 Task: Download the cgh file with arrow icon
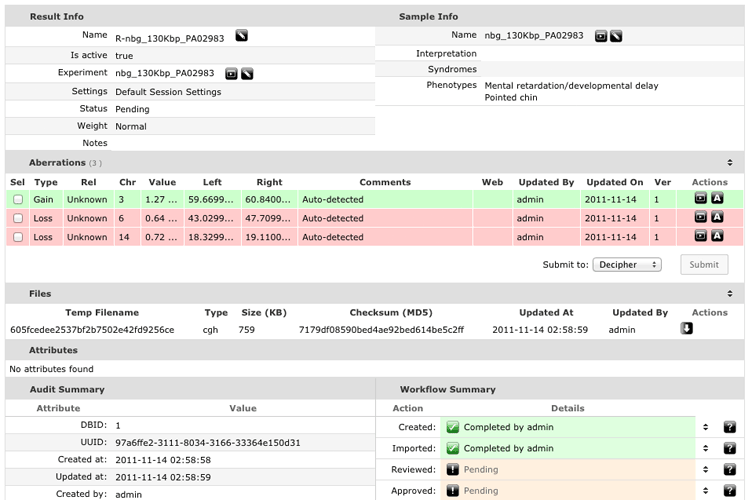[687, 328]
